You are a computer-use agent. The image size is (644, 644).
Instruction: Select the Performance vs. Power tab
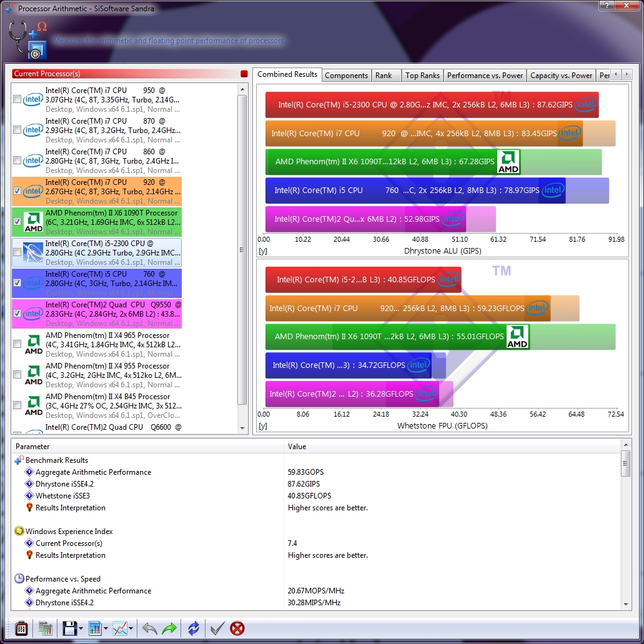click(x=485, y=76)
